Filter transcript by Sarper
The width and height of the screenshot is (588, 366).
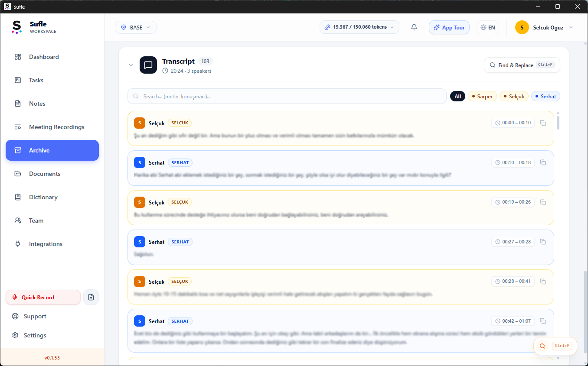click(x=482, y=97)
